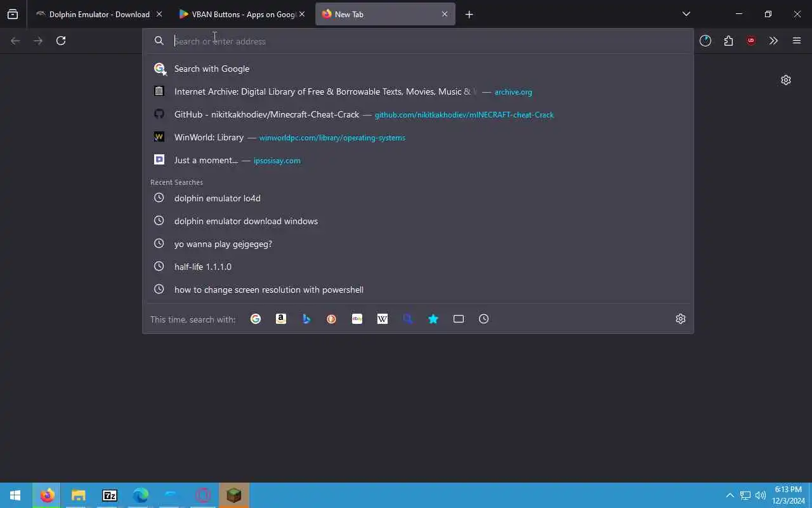Screen dimensions: 812x508
Task: Select recent search dolphin emulator lo4d
Action: 419,198
